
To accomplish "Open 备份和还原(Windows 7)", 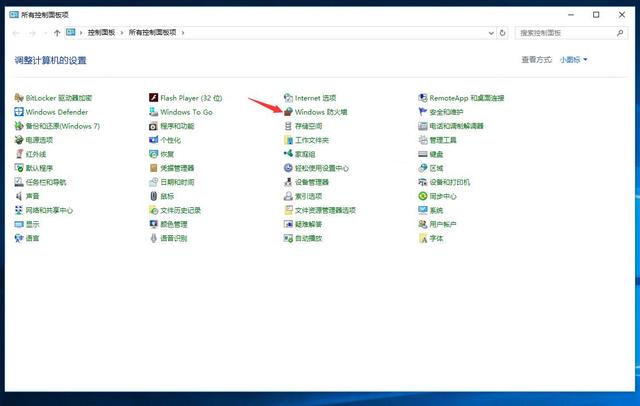I will [57, 126].
